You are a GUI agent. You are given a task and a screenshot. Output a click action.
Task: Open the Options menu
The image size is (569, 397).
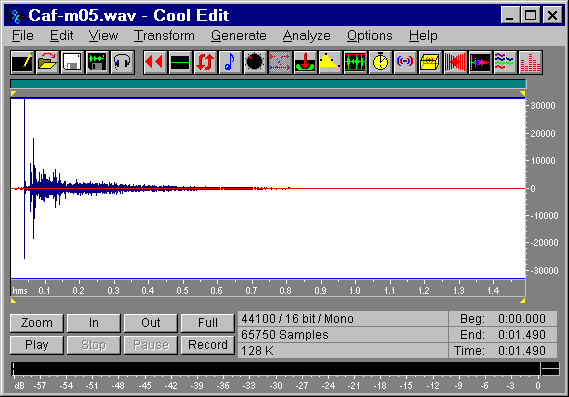click(x=369, y=36)
